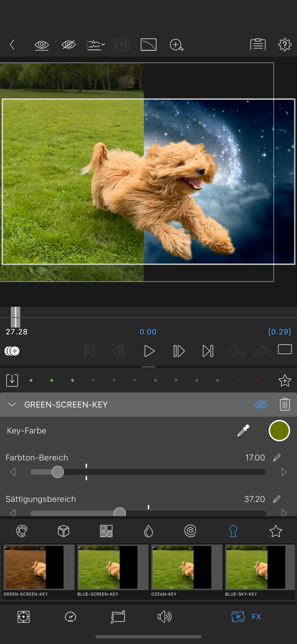Pick Key-Farbe with the eyedropper
The width and height of the screenshot is (297, 644).
point(243,430)
